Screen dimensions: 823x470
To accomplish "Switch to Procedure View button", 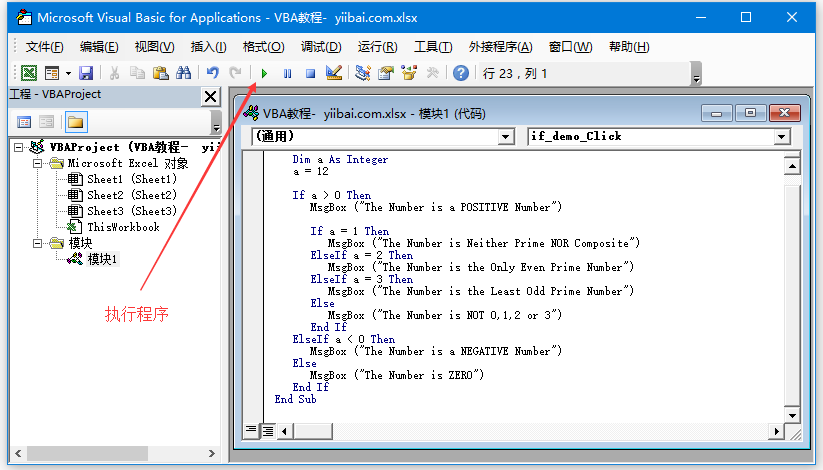I will [251, 431].
